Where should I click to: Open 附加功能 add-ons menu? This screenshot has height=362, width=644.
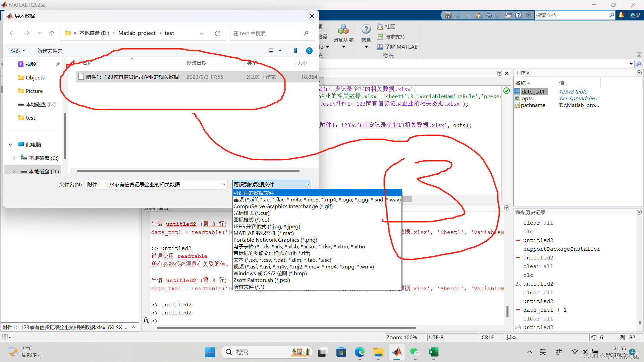click(x=343, y=36)
